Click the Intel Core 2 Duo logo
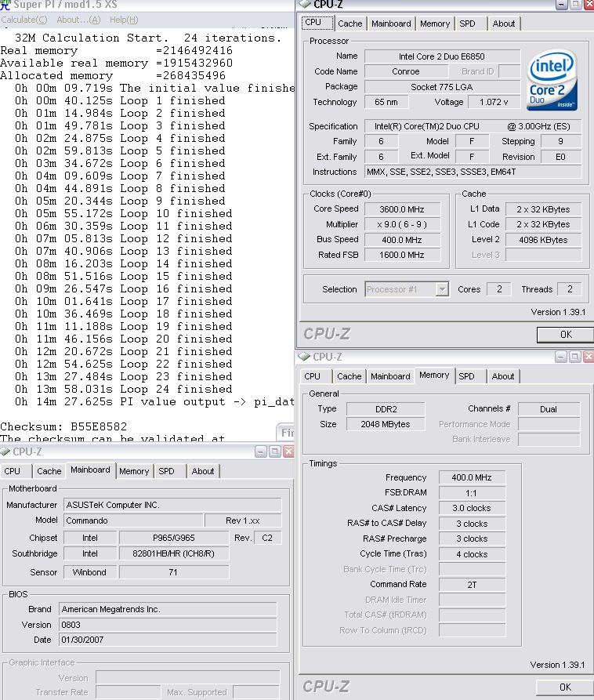 [x=552, y=81]
